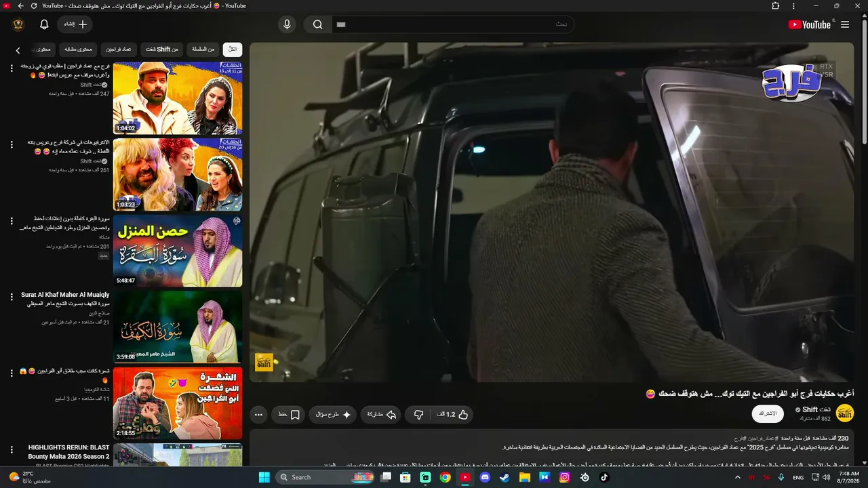
Task: Expand more filter chips with the arrow
Action: click(x=18, y=50)
